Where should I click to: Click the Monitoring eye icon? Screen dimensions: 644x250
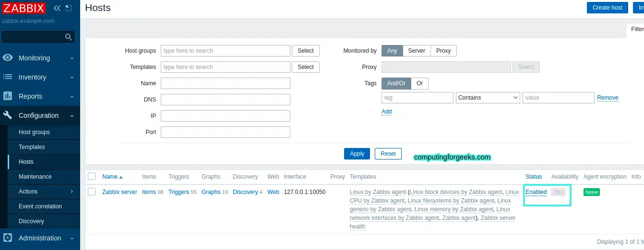[x=8, y=58]
